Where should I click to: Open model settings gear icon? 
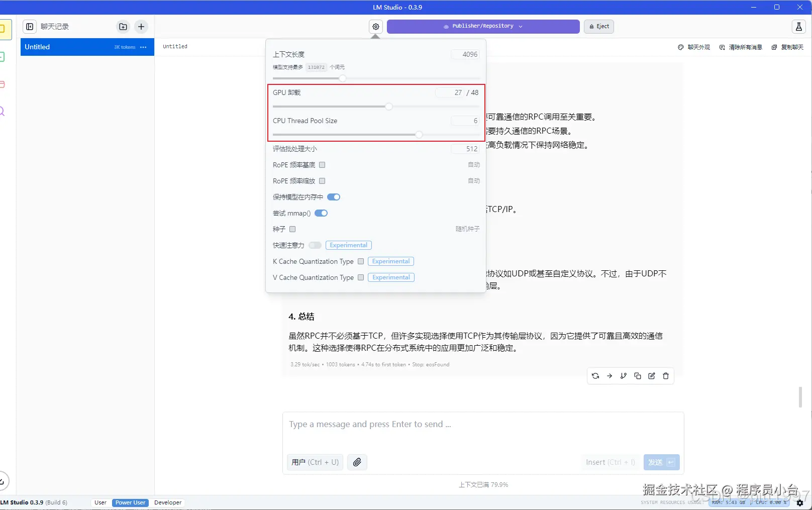point(376,27)
